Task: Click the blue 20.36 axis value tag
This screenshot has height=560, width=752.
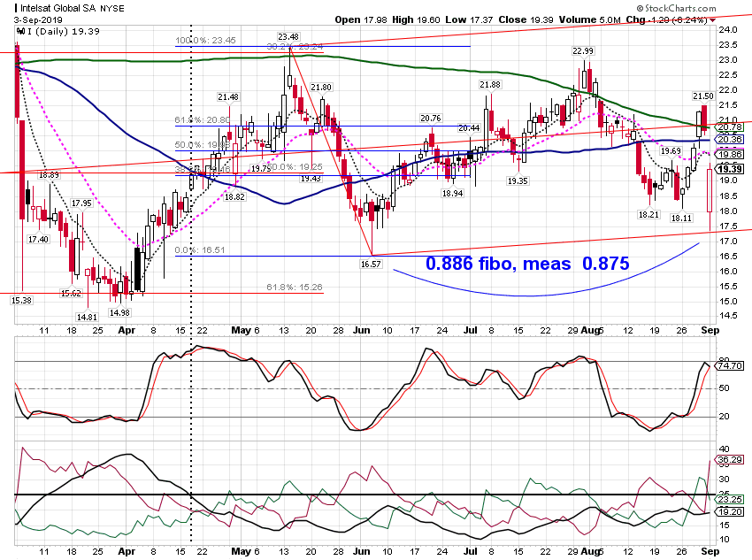Action: point(730,140)
